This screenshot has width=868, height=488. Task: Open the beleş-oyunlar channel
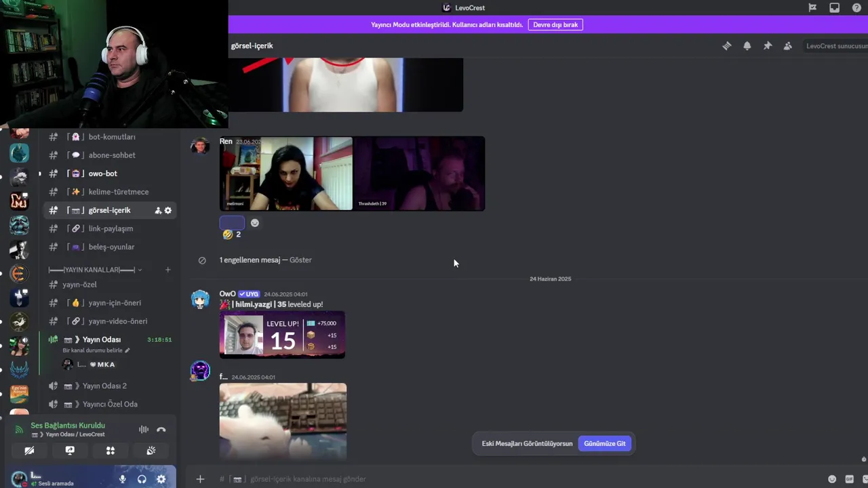[111, 247]
